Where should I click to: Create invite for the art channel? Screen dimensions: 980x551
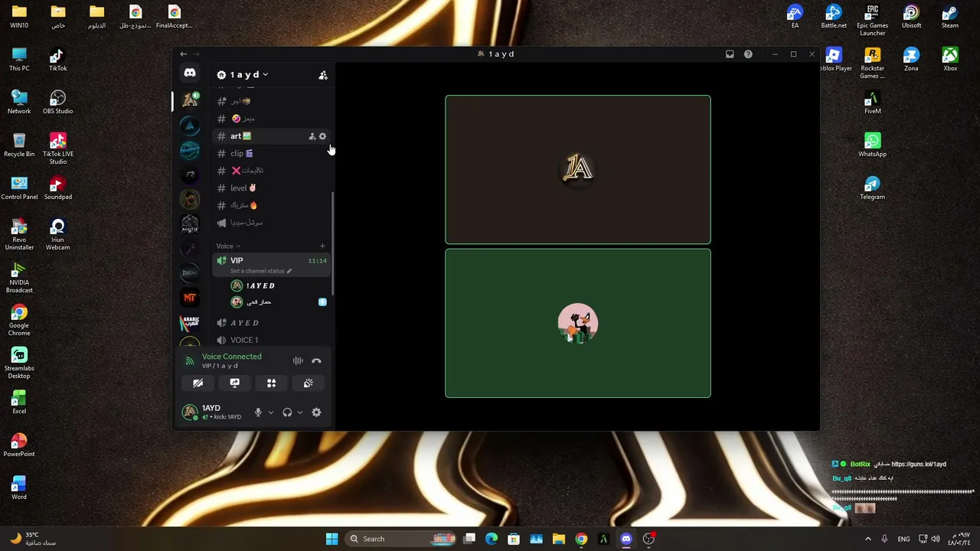point(312,136)
